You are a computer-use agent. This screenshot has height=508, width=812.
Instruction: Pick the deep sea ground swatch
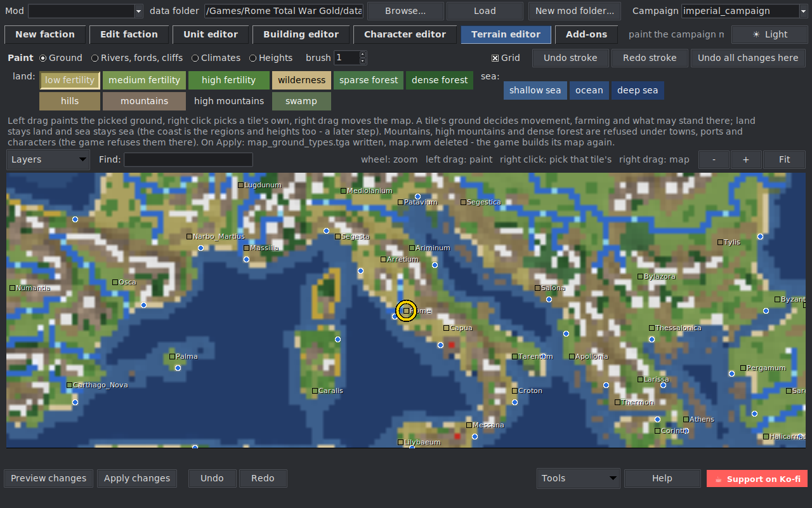638,90
